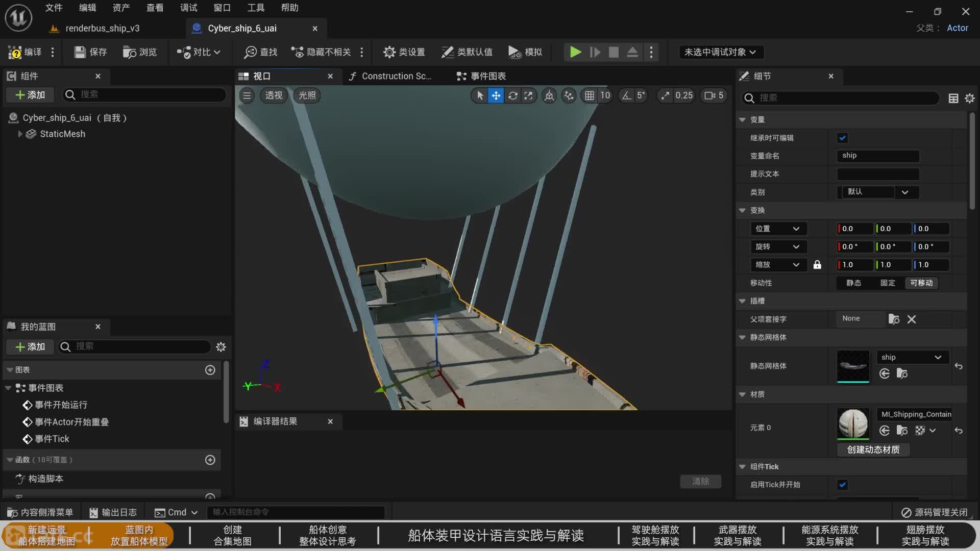Toggle Hide Unrelated nodes
Viewport: 980px width, 551px height.
coord(321,52)
